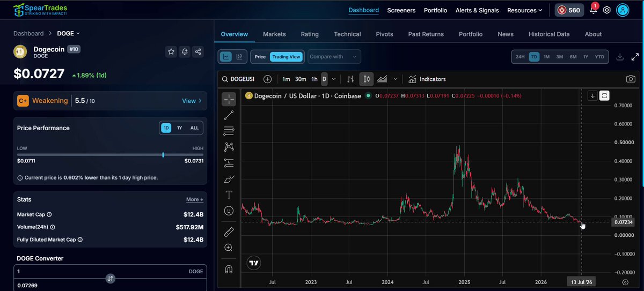Collapse the chart legend arrow button

(592, 96)
